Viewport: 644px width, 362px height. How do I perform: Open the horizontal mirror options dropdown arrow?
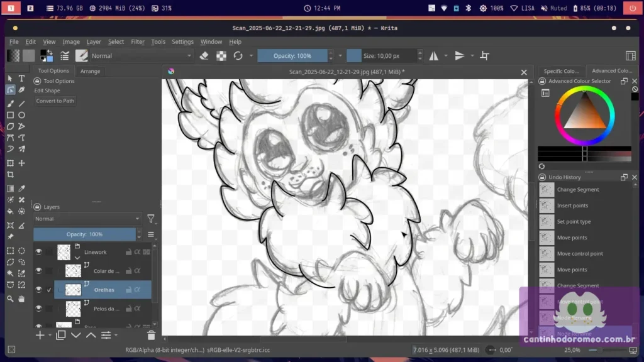pyautogui.click(x=446, y=56)
